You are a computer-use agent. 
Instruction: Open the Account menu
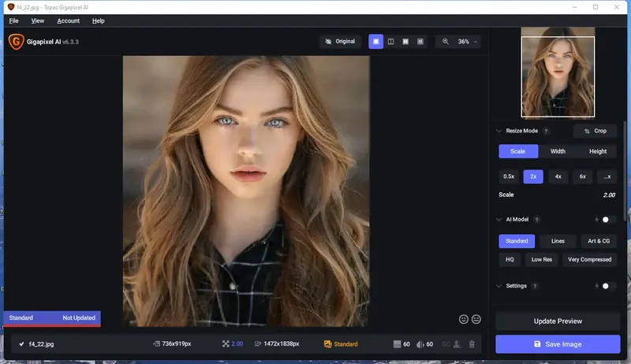point(69,21)
